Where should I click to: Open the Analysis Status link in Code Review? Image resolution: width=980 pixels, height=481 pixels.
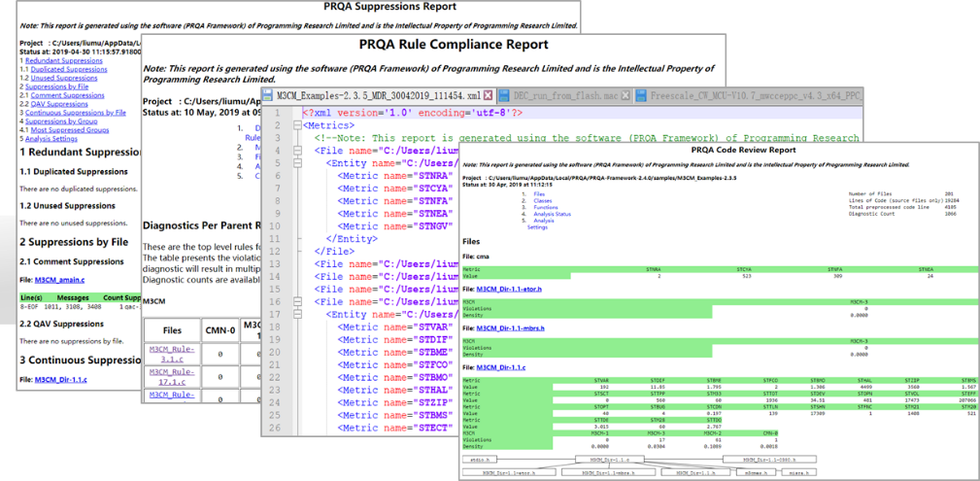[552, 214]
